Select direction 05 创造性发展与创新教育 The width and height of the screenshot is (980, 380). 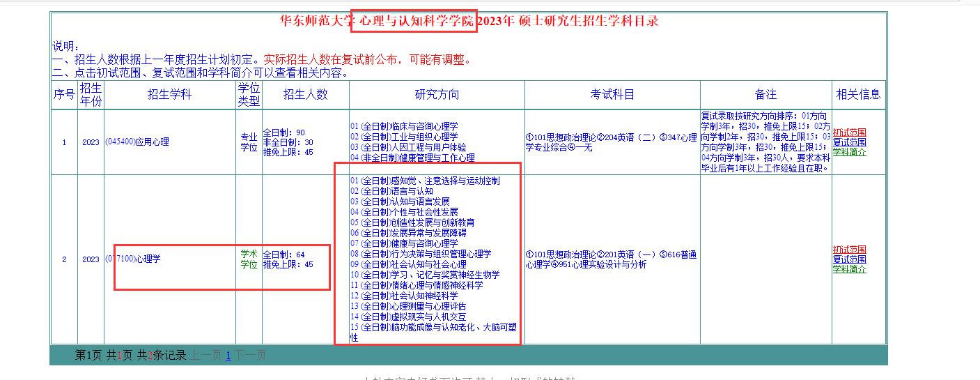coord(412,222)
